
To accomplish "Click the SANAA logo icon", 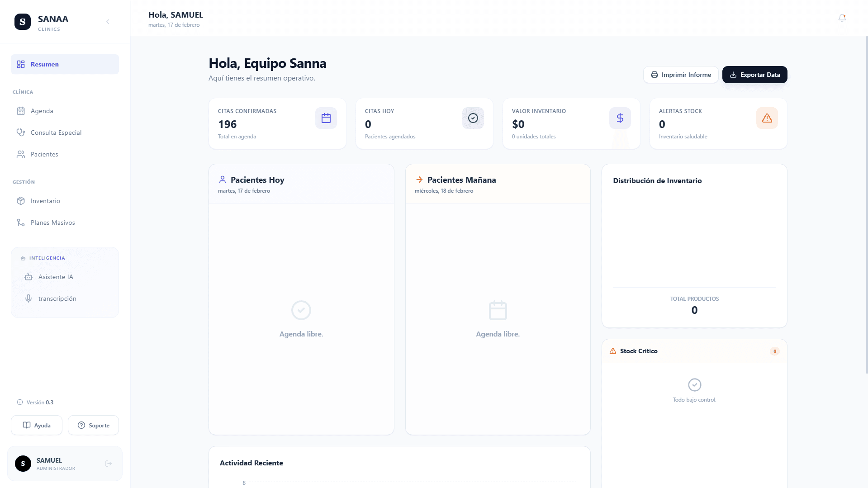I will [x=23, y=22].
